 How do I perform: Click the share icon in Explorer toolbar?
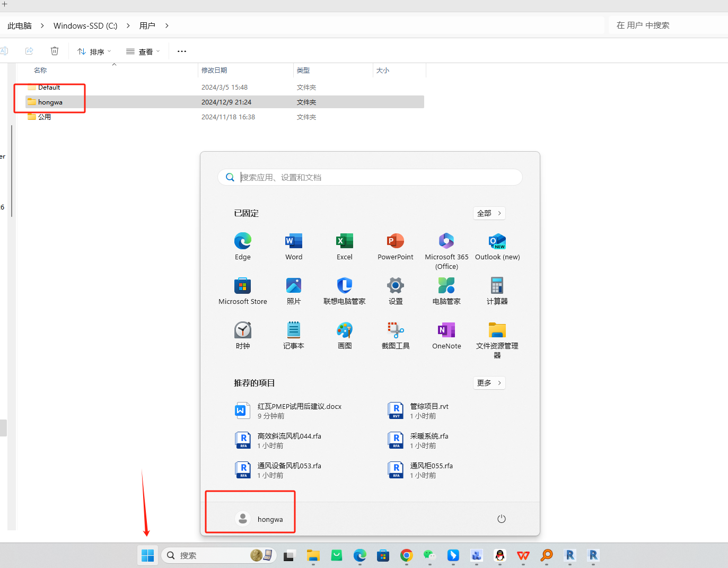tap(29, 51)
